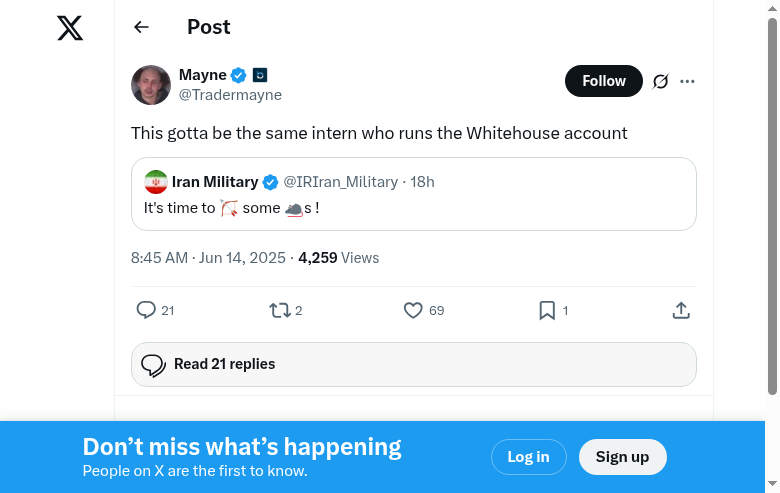Image resolution: width=780 pixels, height=493 pixels.
Task: Open the @Tradermayne handle link
Action: click(230, 95)
